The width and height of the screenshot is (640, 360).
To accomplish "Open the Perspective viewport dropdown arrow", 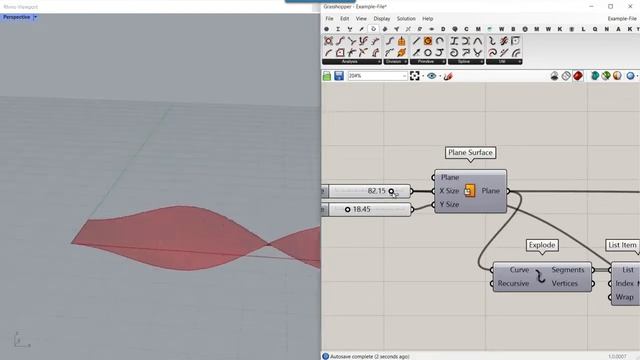I will tap(36, 17).
